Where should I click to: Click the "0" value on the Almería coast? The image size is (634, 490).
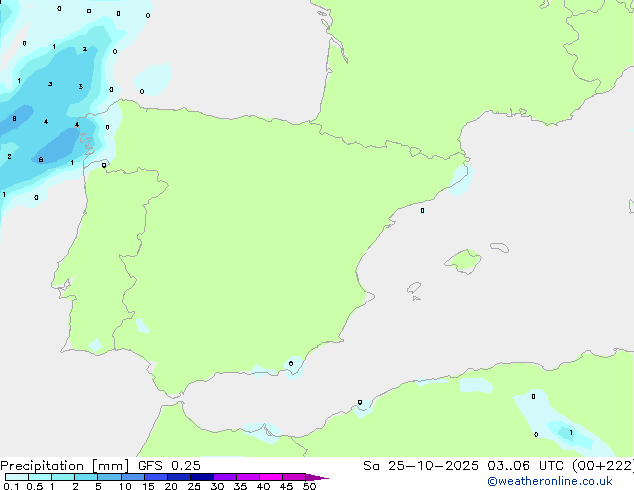tap(291, 364)
